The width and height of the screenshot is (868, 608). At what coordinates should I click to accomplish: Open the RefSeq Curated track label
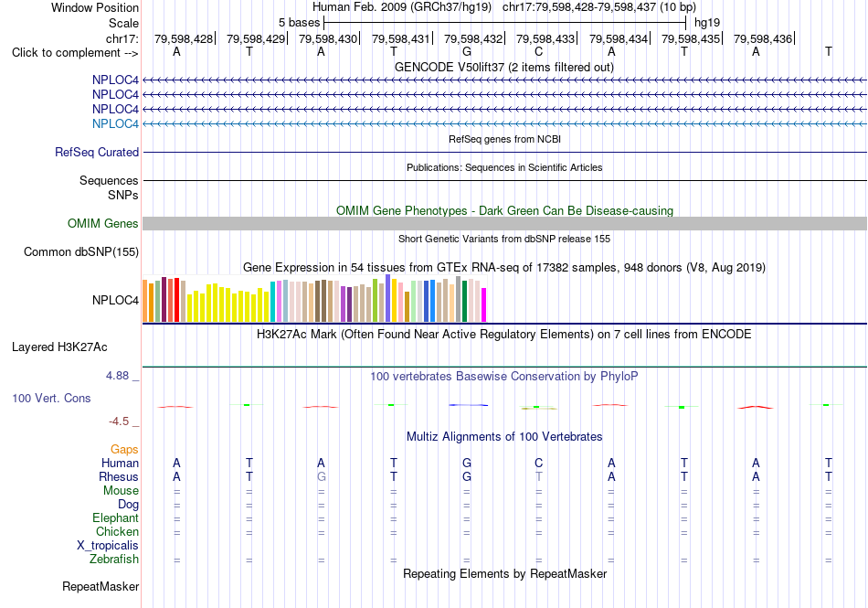coord(96,153)
